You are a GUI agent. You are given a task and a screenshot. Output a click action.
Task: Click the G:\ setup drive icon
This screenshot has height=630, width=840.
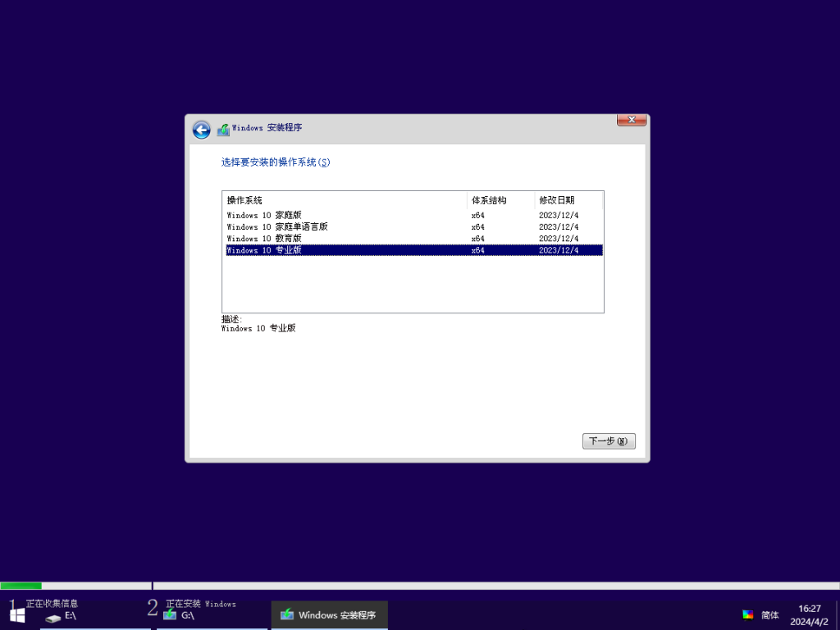pos(170,614)
